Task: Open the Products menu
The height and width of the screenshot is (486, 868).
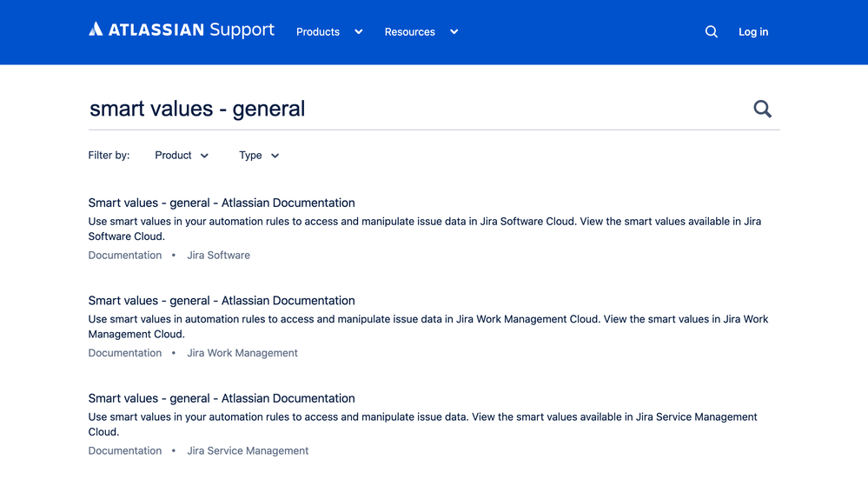Action: click(x=318, y=32)
